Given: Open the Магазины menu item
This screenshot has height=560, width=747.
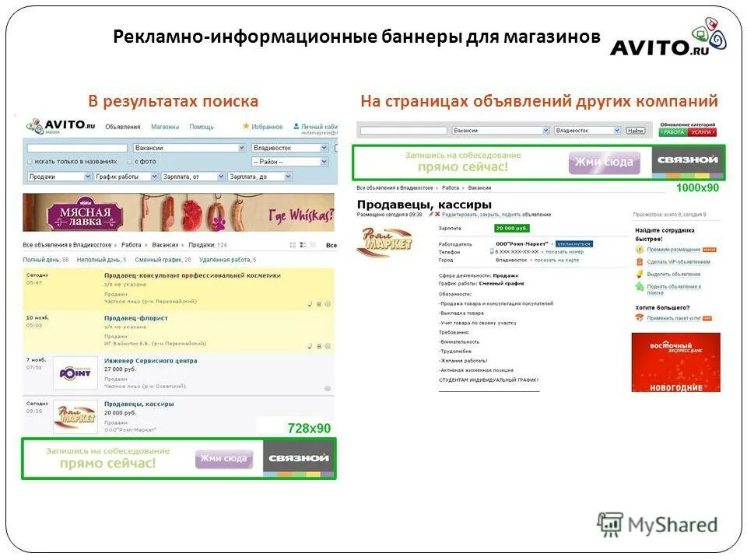Looking at the screenshot, I should point(165,127).
